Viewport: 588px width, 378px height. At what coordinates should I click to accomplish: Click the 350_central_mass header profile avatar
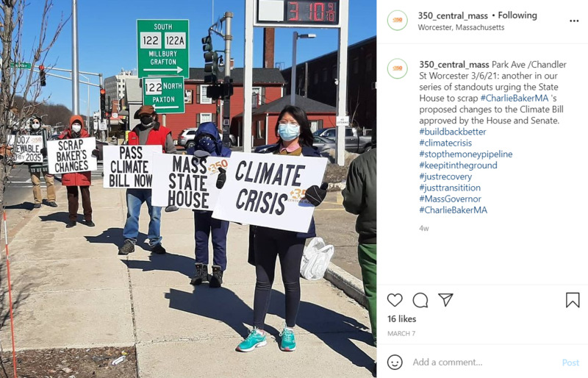point(397,21)
